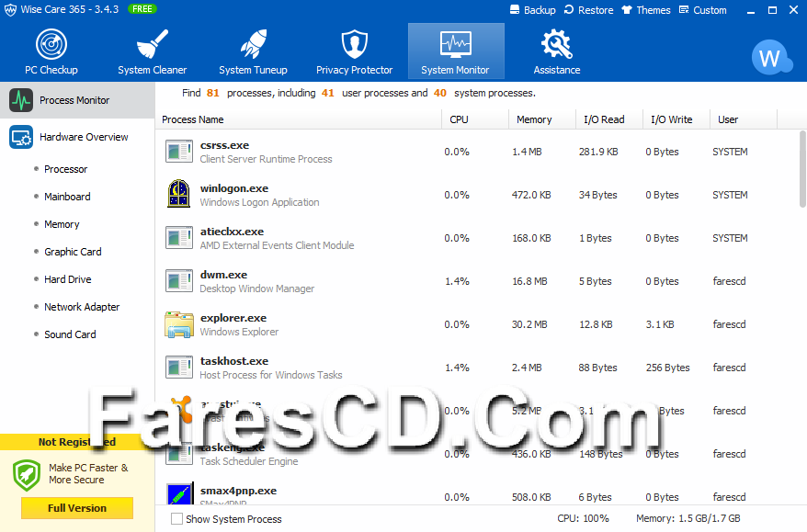Image resolution: width=807 pixels, height=532 pixels.
Task: Select System Monitor tab icon
Action: (456, 44)
